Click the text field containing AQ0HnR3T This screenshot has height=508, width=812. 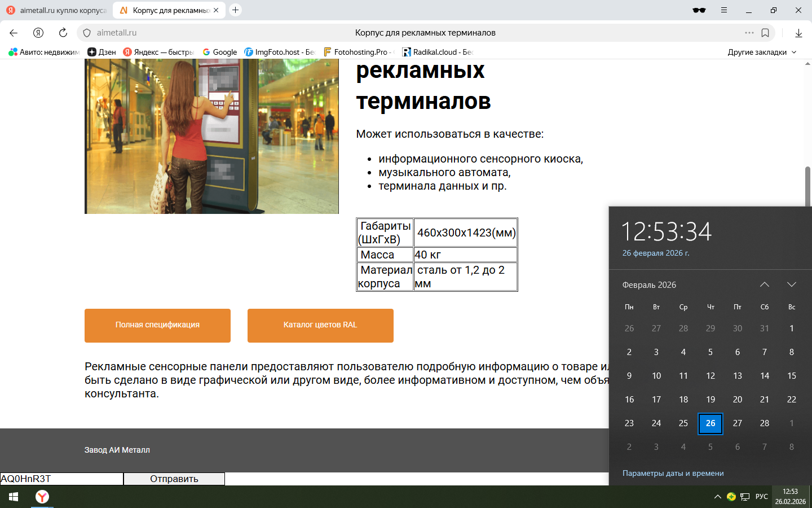[x=61, y=479]
